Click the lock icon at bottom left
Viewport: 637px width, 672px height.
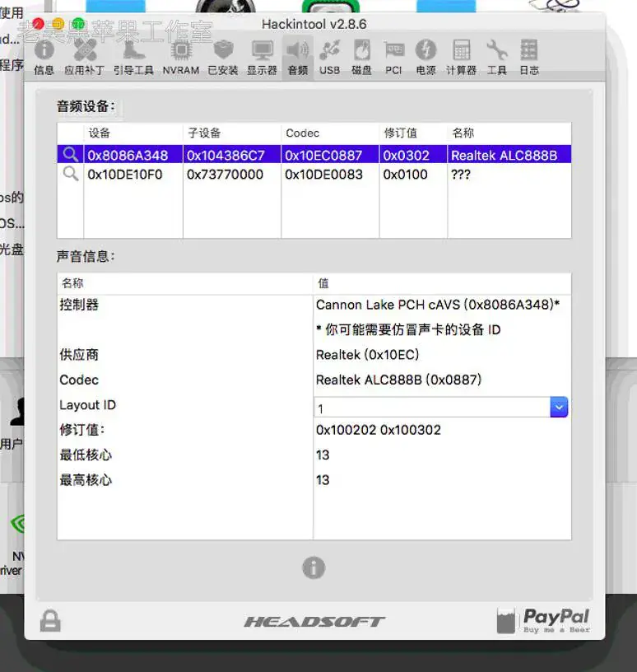point(50,621)
